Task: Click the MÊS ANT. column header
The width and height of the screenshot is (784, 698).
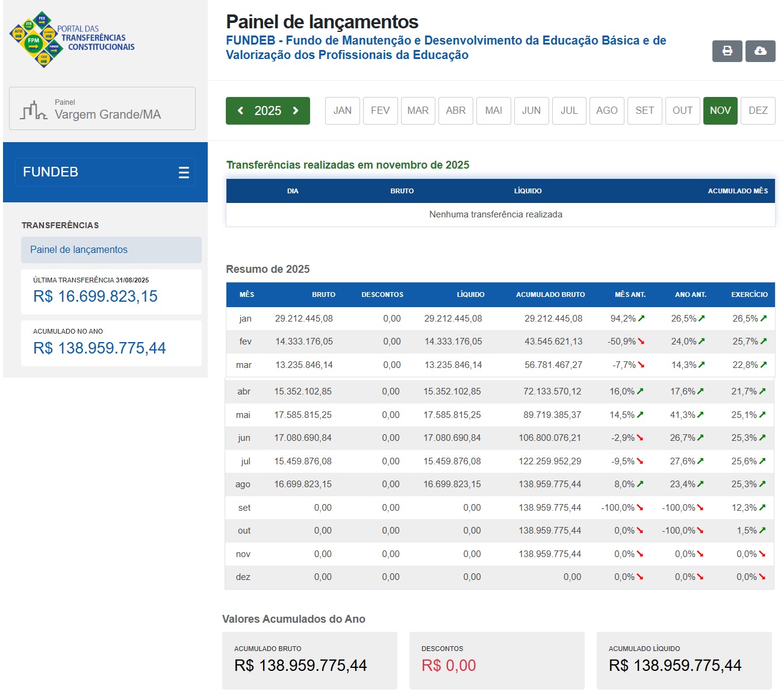Action: point(629,294)
